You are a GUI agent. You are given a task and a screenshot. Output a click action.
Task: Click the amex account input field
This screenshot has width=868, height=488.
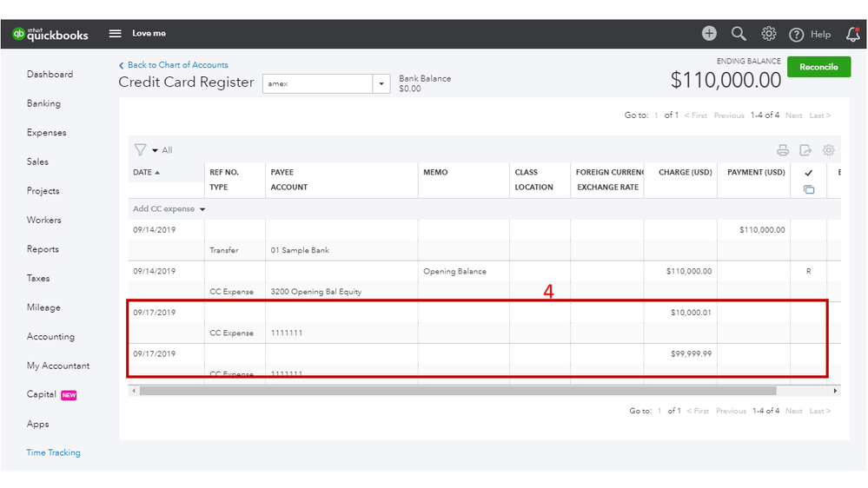(318, 84)
